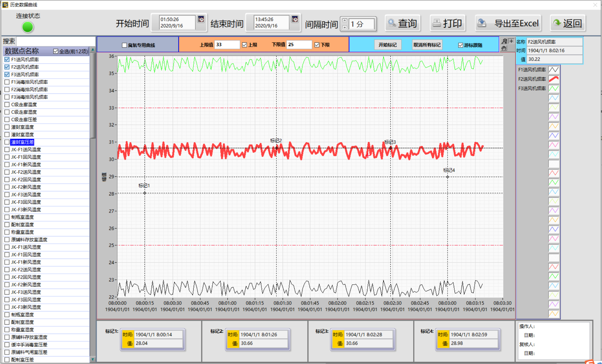This screenshot has height=364, width=602.
Task: Click the 查询 search button
Action: [x=403, y=23]
